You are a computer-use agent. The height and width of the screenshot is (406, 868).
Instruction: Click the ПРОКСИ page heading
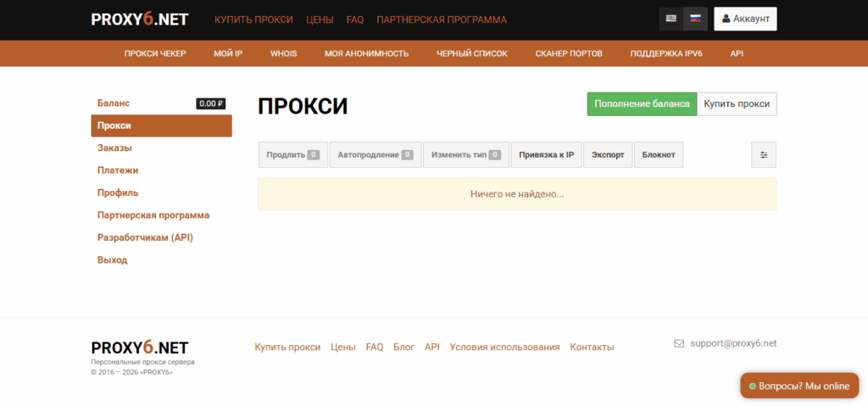(x=303, y=106)
